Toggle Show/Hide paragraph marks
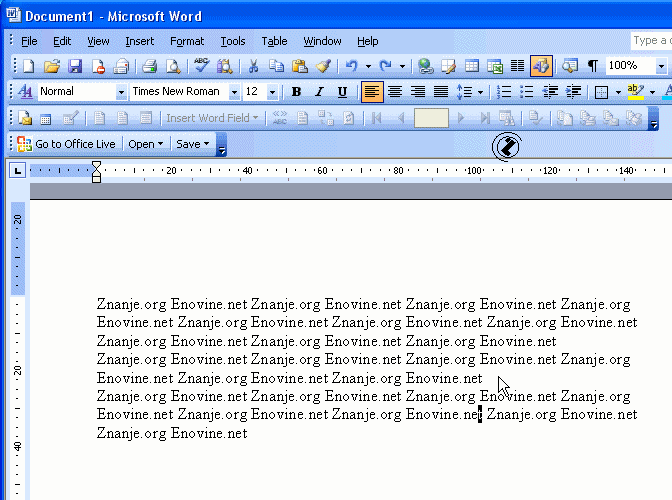Image resolution: width=672 pixels, height=500 pixels. pos(593,66)
